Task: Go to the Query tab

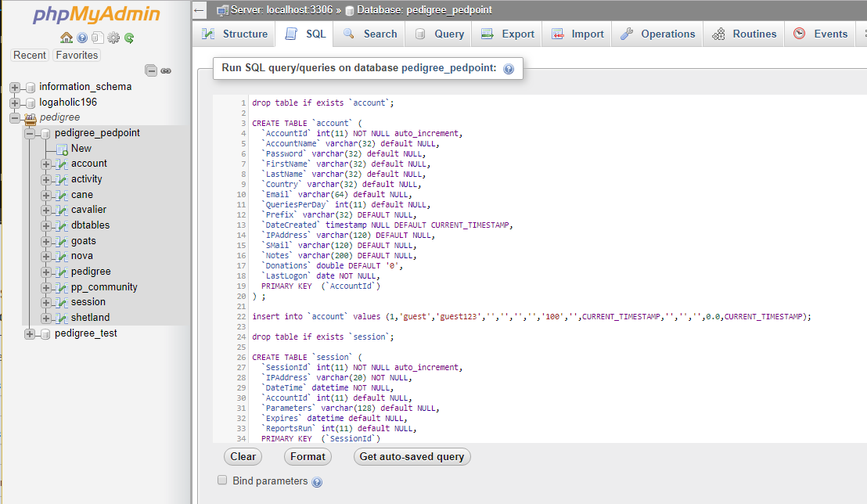Action: click(x=439, y=34)
